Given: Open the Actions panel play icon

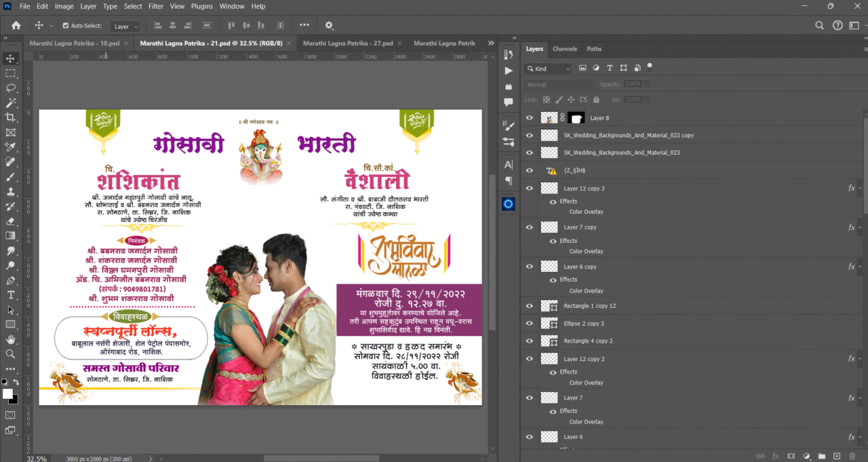Looking at the screenshot, I should [x=508, y=71].
